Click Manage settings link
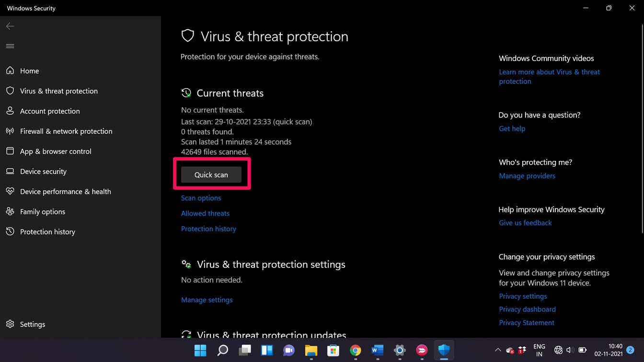 pyautogui.click(x=207, y=300)
